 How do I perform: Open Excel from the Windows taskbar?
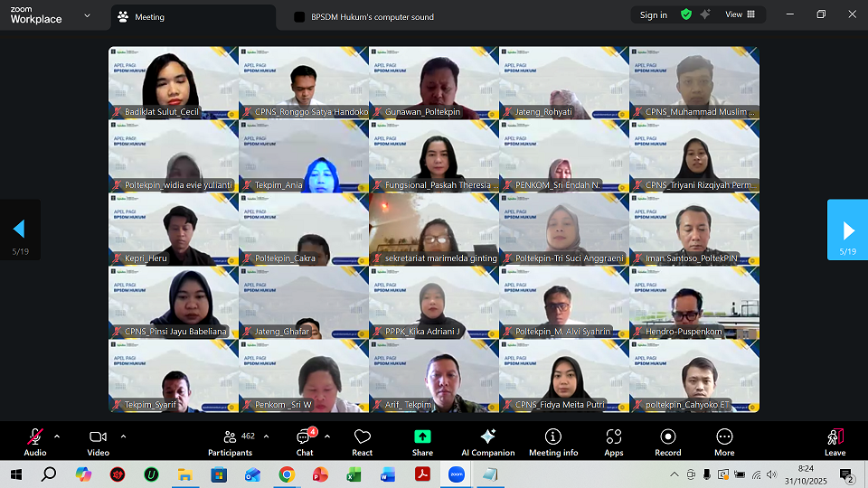354,474
